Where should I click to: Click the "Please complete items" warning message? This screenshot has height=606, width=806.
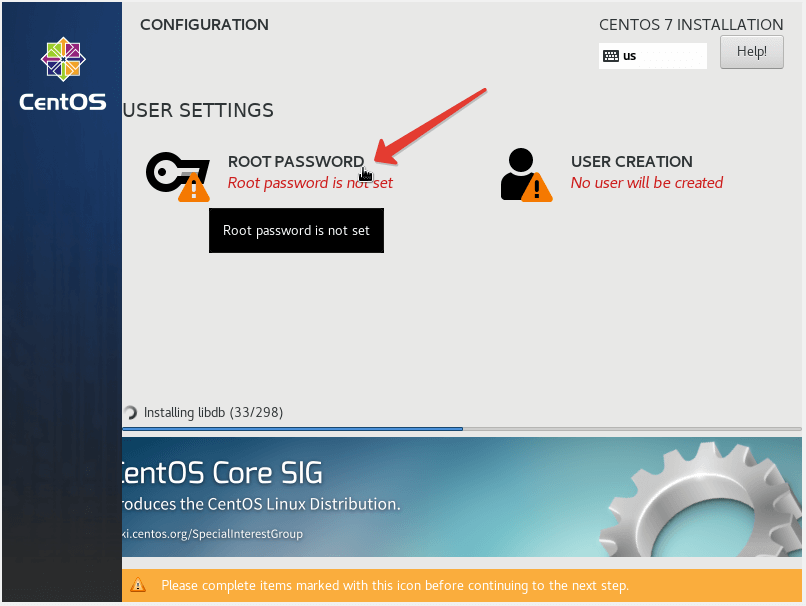pos(395,585)
